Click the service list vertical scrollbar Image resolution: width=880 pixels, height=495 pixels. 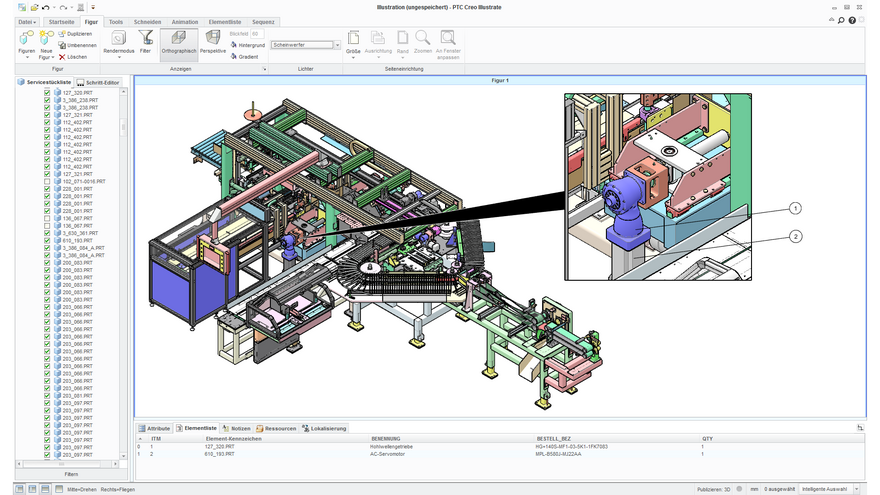[123, 275]
